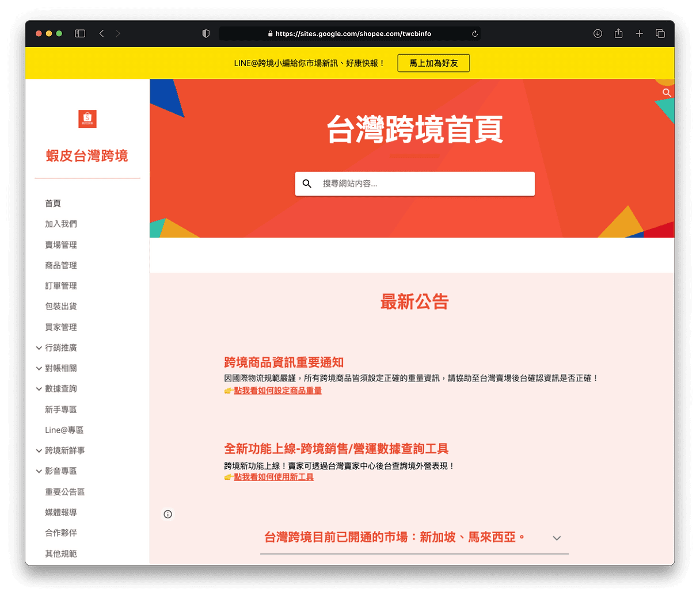This screenshot has height=596, width=700.
Task: Click the 蝦皮台灣跨境 site title
Action: (x=87, y=156)
